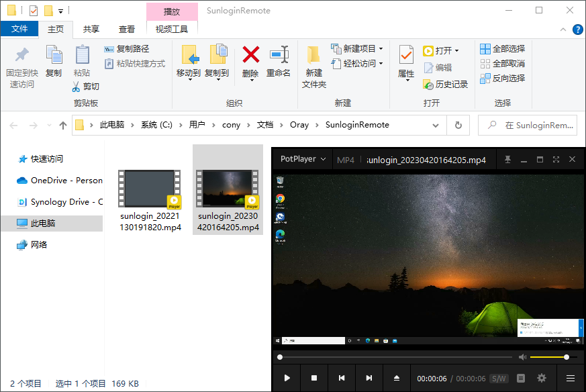
Task: Play the video in PotPlayer
Action: (287, 378)
